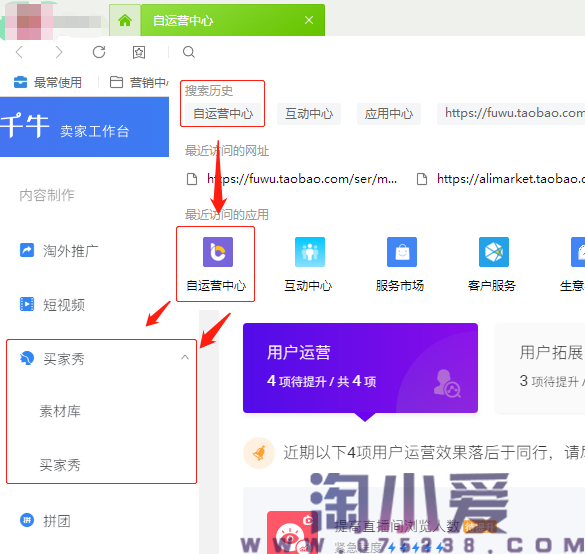The image size is (585, 554).
Task: Click the 短视频 film icon
Action: tap(27, 304)
